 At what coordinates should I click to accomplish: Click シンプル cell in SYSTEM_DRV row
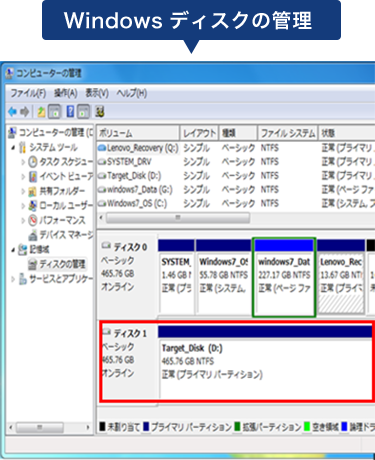(x=197, y=162)
